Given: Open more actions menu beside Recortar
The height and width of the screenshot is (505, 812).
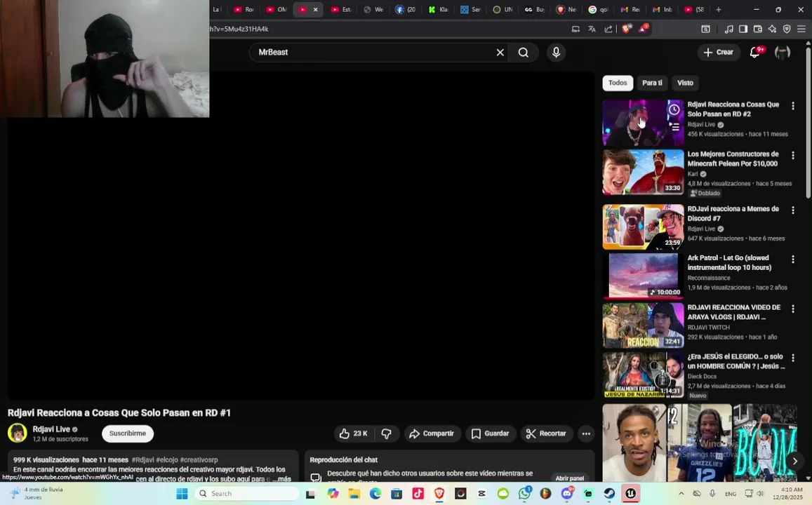Looking at the screenshot, I should [586, 433].
